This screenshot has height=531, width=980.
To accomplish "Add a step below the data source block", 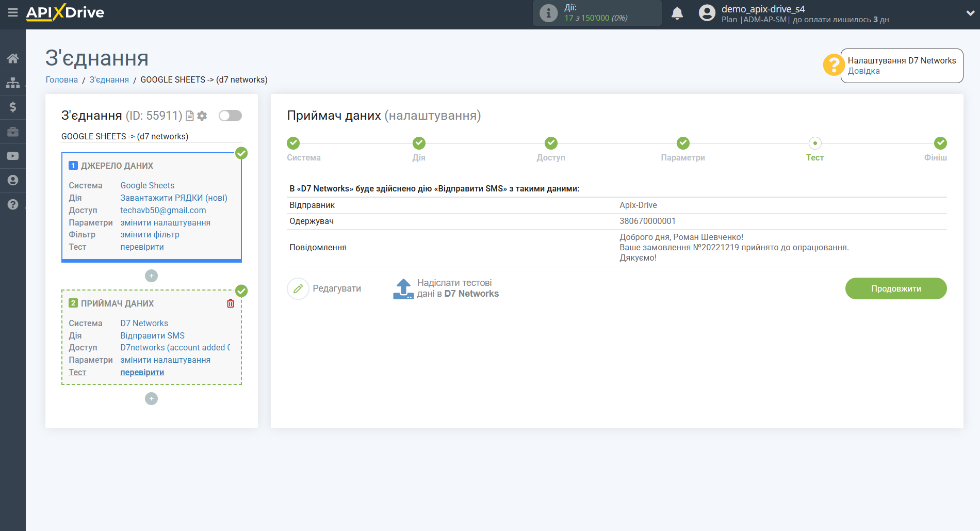I will coord(151,276).
